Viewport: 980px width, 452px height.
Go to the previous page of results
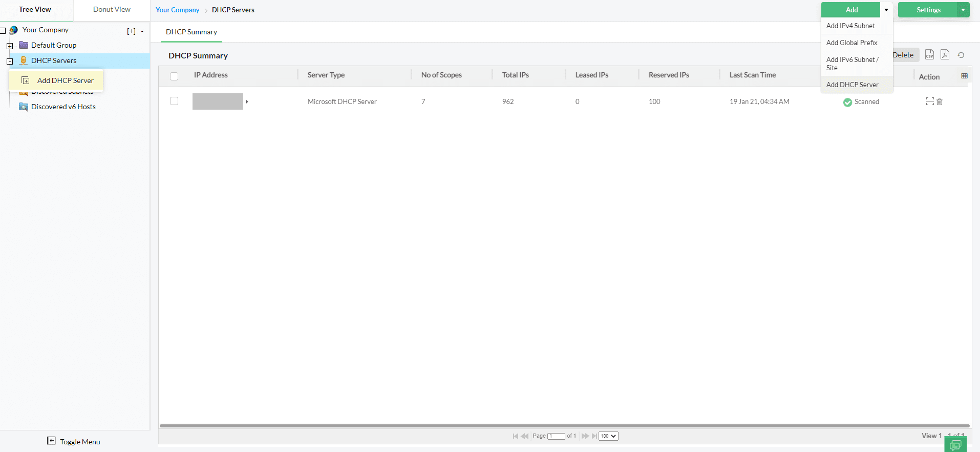tap(525, 436)
